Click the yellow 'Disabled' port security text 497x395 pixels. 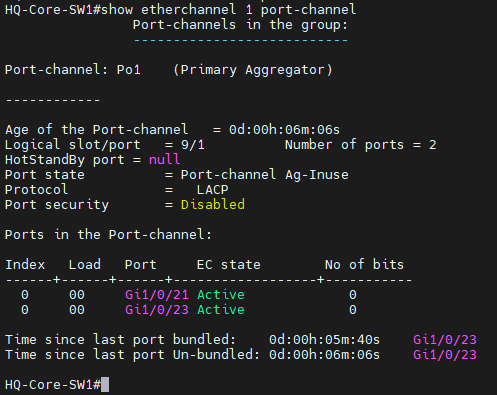click(213, 204)
